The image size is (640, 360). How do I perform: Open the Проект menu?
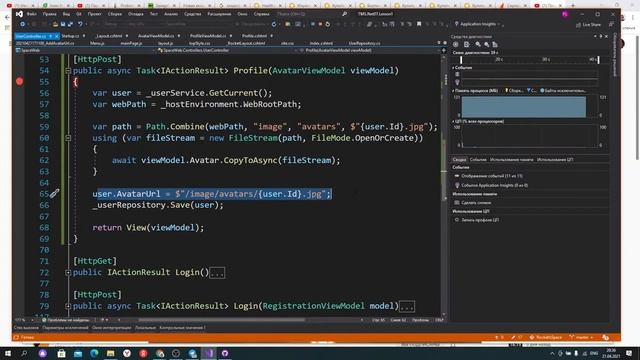pos(94,14)
